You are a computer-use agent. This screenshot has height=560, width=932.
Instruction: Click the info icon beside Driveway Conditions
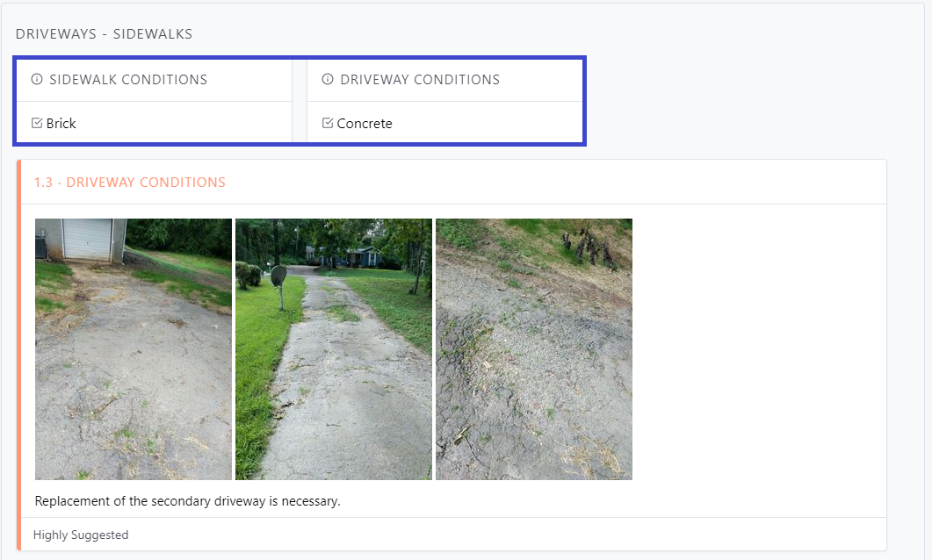pos(328,79)
